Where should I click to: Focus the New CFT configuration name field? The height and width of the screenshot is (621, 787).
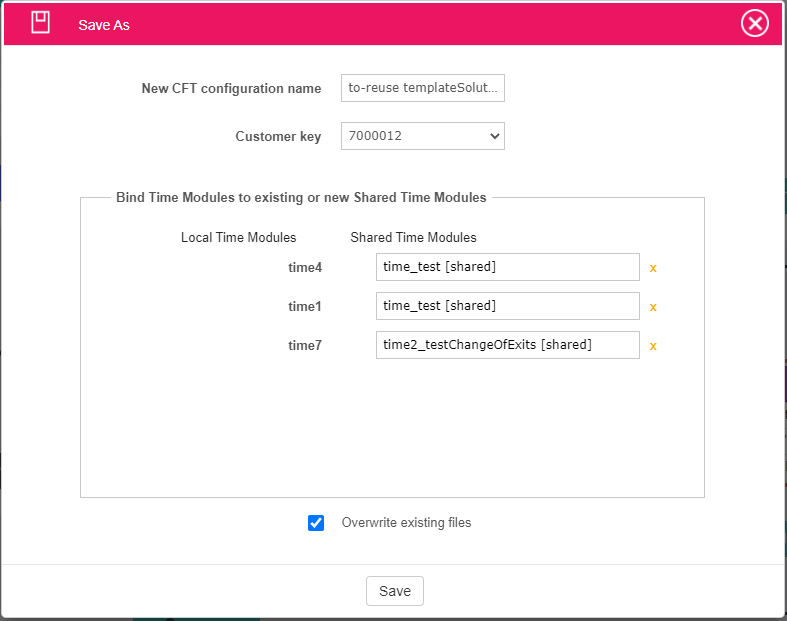coord(422,88)
